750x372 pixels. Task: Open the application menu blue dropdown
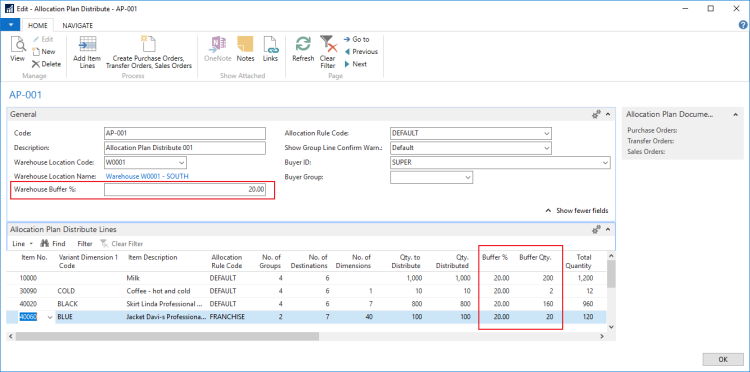point(11,25)
